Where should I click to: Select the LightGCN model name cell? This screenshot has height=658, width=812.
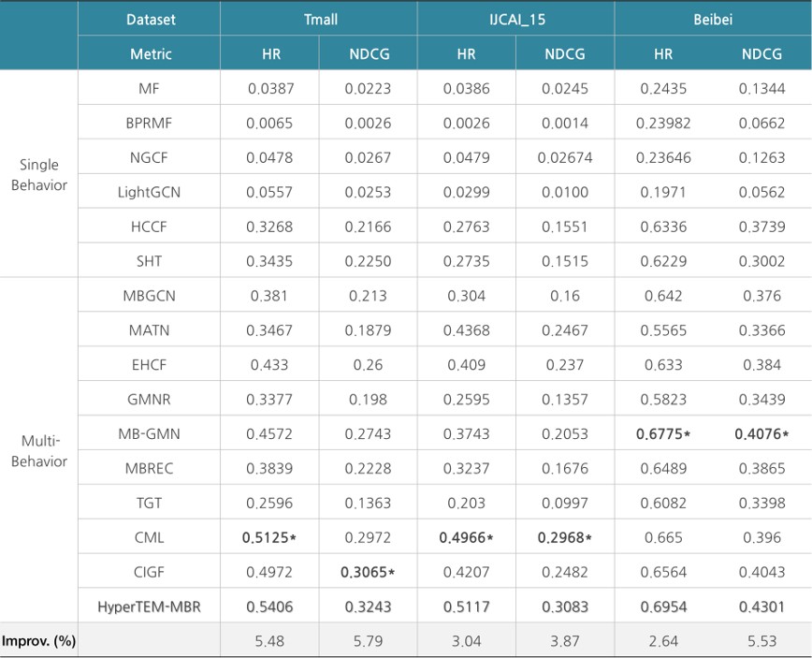pyautogui.click(x=151, y=192)
